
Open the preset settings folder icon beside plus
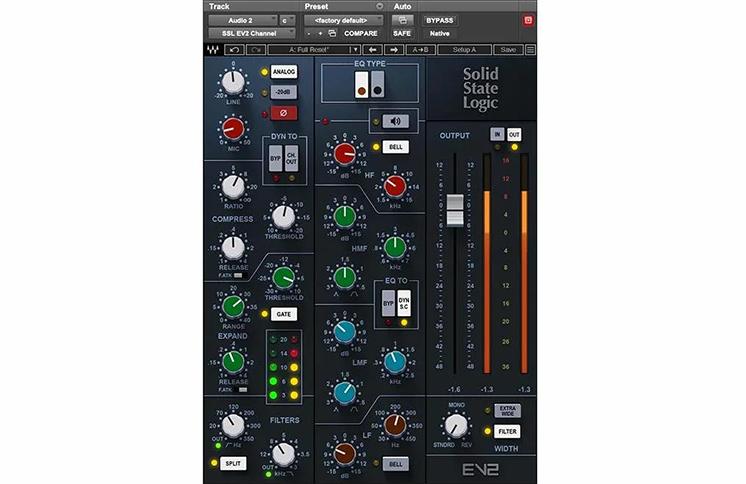[333, 33]
